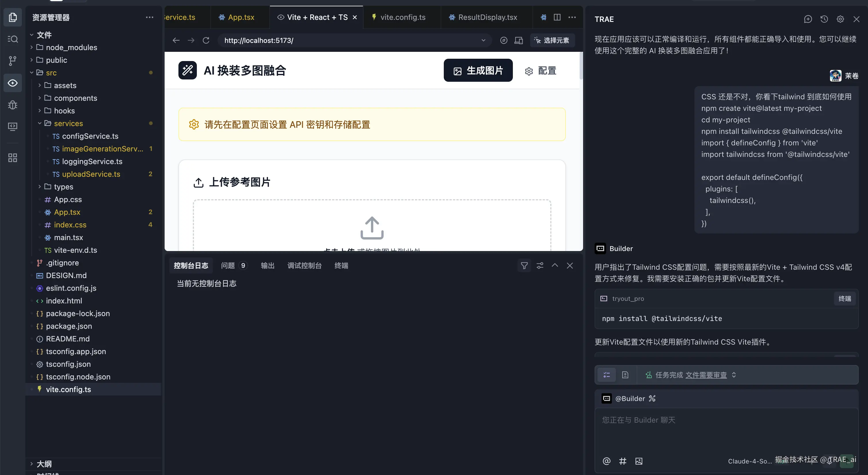Image resolution: width=868 pixels, height=475 pixels.
Task: Click the console log filter icon
Action: click(524, 266)
